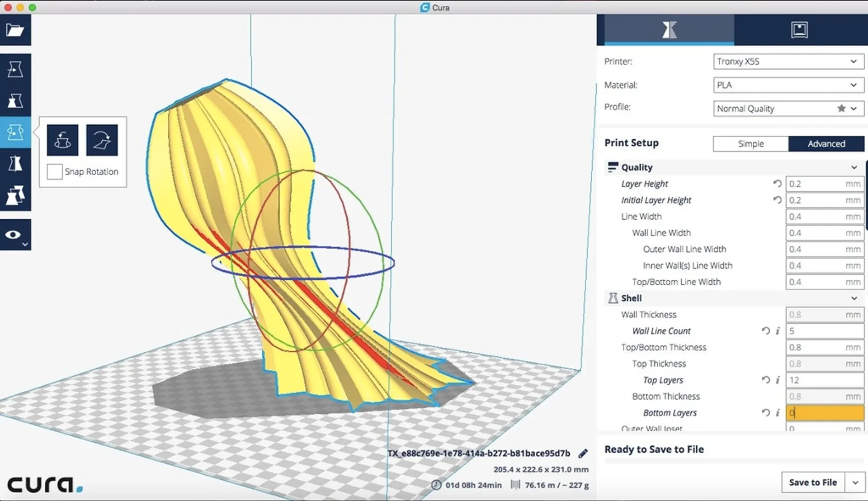
Task: Open the Profile dropdown showing Normal Quality
Action: [788, 109]
